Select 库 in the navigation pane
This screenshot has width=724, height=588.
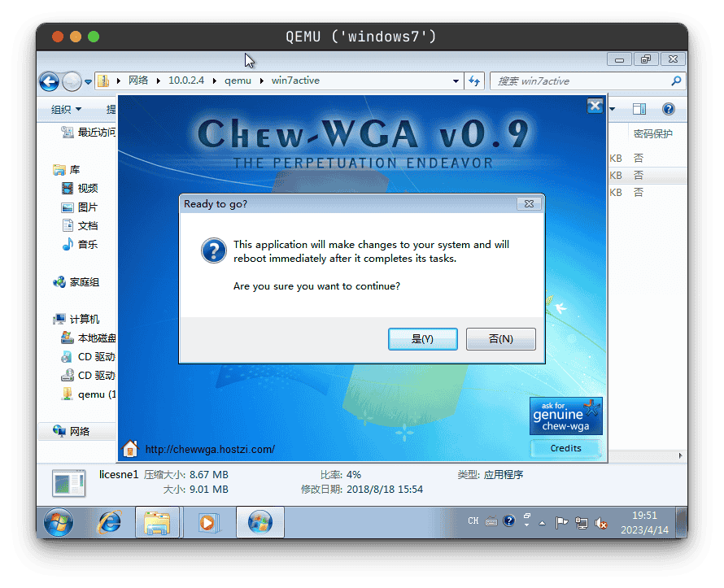[x=67, y=170]
